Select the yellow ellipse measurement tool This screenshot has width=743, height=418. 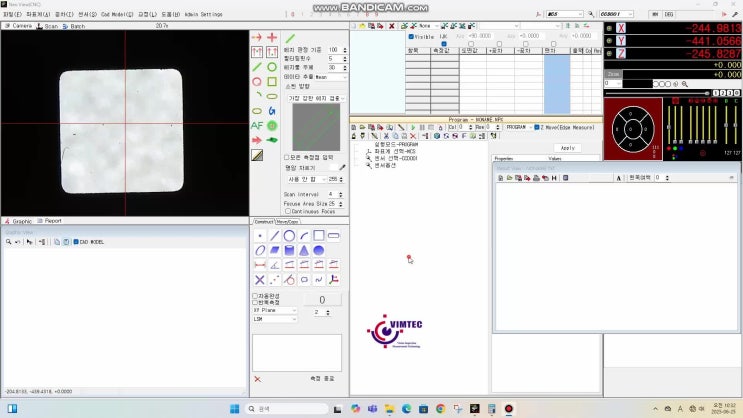coord(257,111)
